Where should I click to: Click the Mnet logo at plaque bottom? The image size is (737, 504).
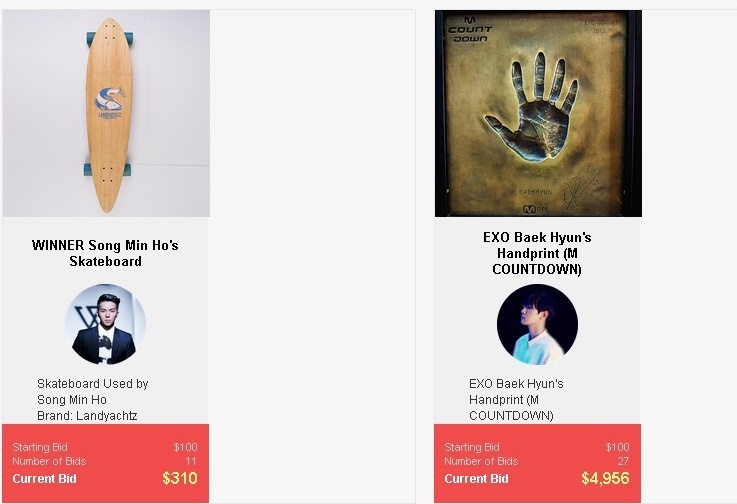pos(535,209)
